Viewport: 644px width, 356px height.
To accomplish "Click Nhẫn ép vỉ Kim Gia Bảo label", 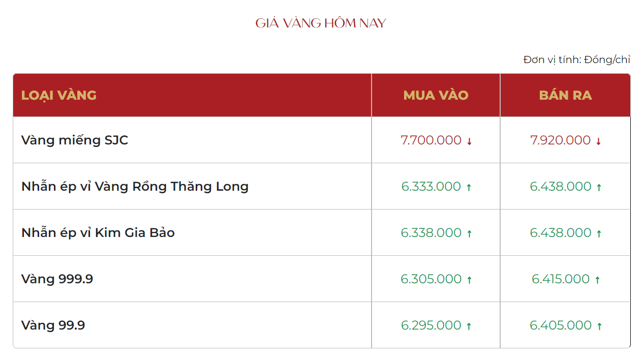I will pos(98,232).
